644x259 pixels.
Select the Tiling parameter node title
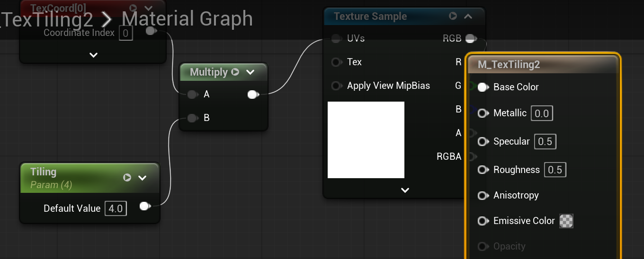coord(43,172)
